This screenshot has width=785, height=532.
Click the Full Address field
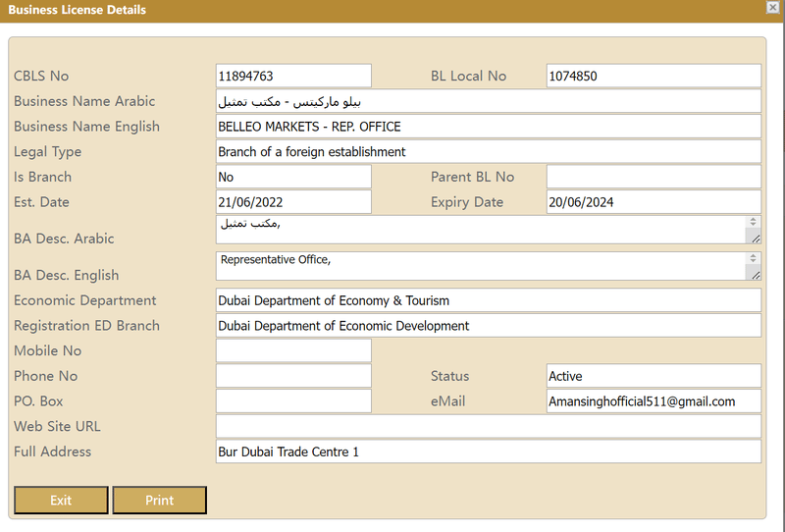pos(489,452)
